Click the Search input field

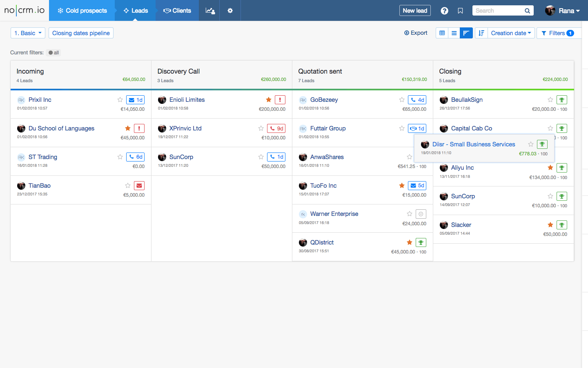coord(498,11)
